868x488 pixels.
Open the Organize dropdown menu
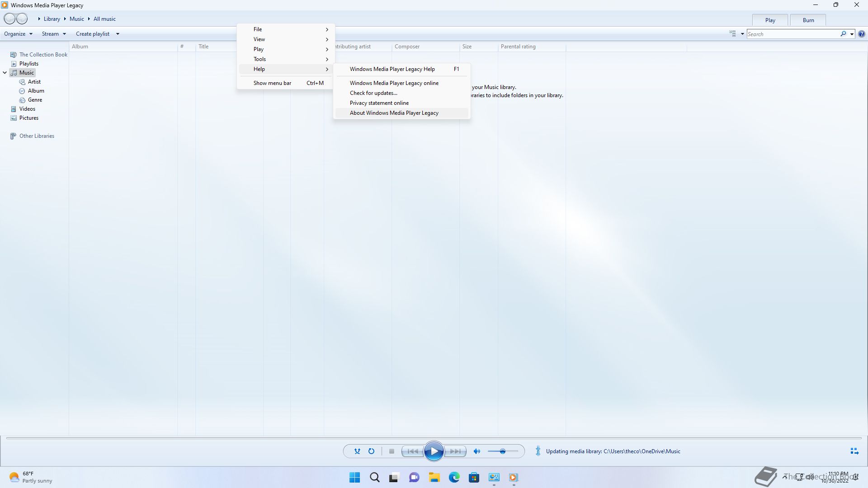(x=18, y=34)
